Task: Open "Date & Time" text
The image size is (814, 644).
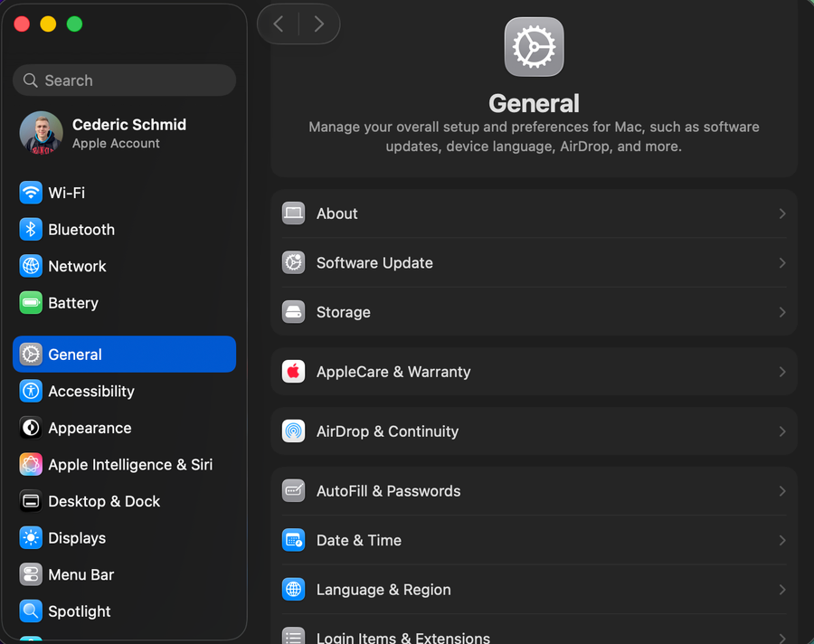Action: click(359, 540)
